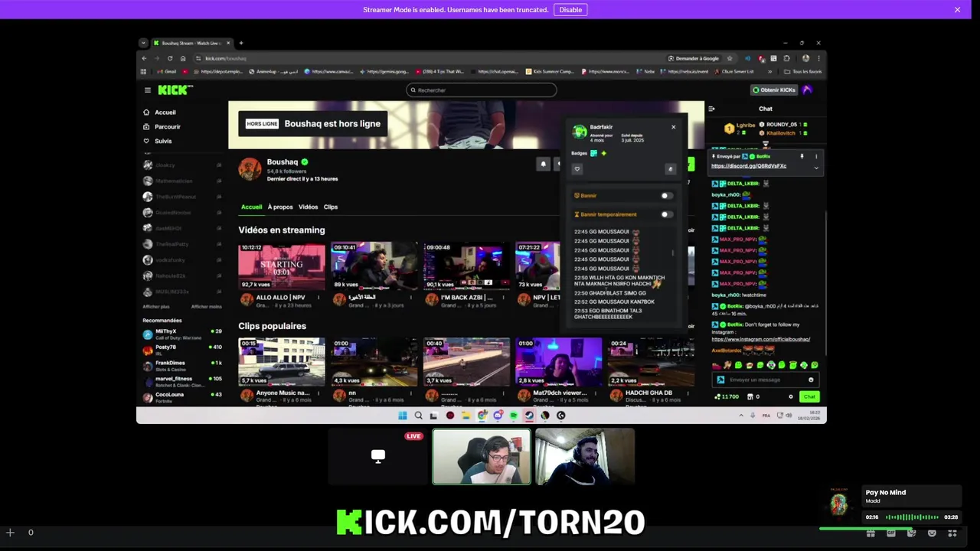Select recommended channel marvel_fitness

[182, 381]
